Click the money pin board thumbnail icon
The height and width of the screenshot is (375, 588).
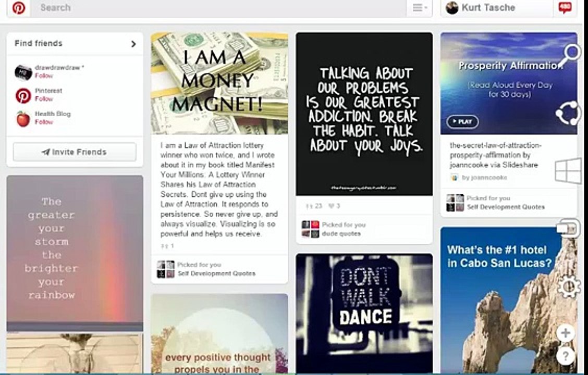point(166,269)
